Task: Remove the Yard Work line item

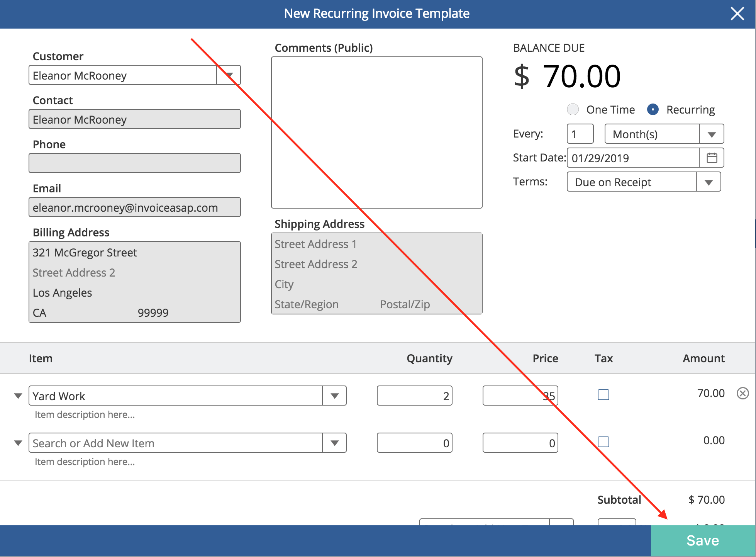Action: [742, 393]
